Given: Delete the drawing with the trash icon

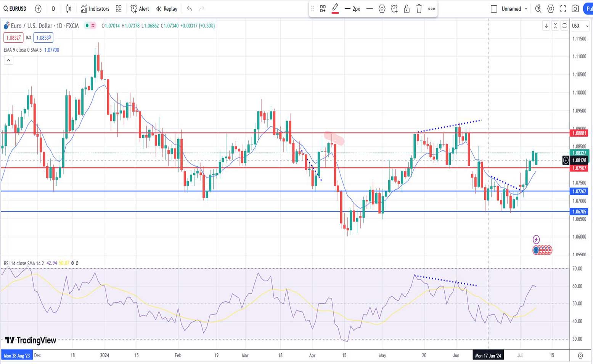Looking at the screenshot, I should point(419,9).
